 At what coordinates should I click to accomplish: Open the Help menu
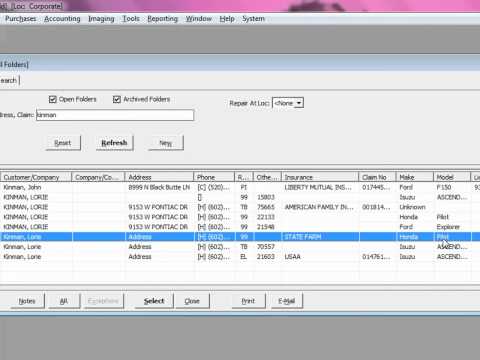[x=227, y=19]
